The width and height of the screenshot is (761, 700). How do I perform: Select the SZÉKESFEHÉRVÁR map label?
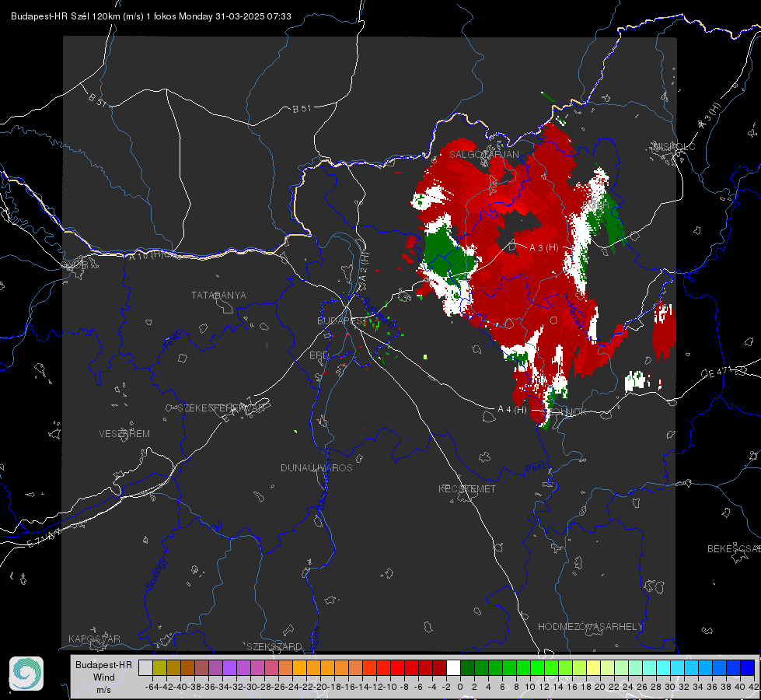tap(221, 408)
